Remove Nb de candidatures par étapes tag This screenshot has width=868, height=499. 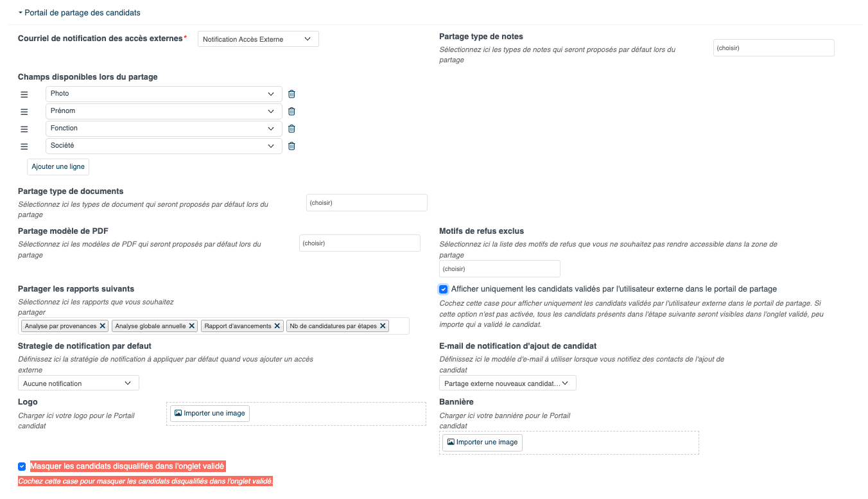pos(383,326)
